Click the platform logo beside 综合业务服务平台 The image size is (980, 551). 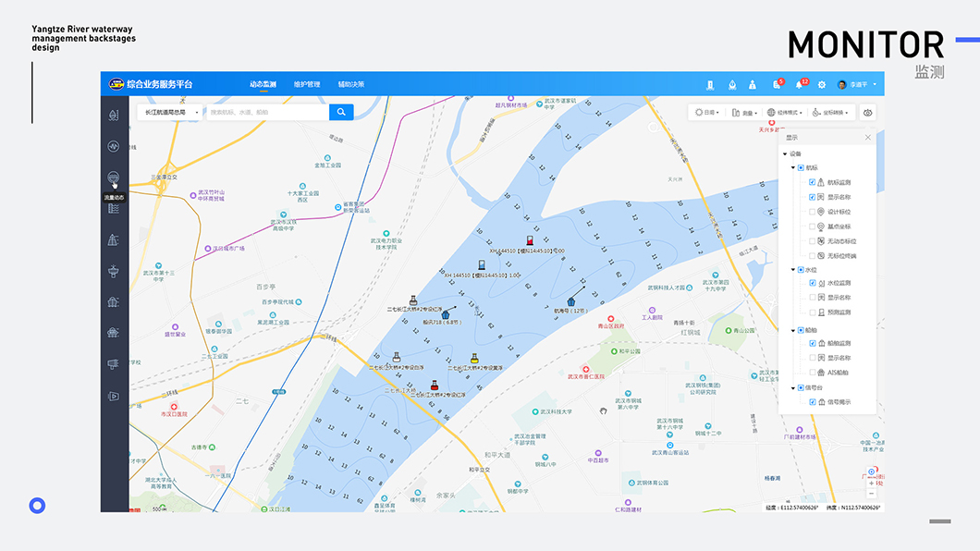pos(116,84)
